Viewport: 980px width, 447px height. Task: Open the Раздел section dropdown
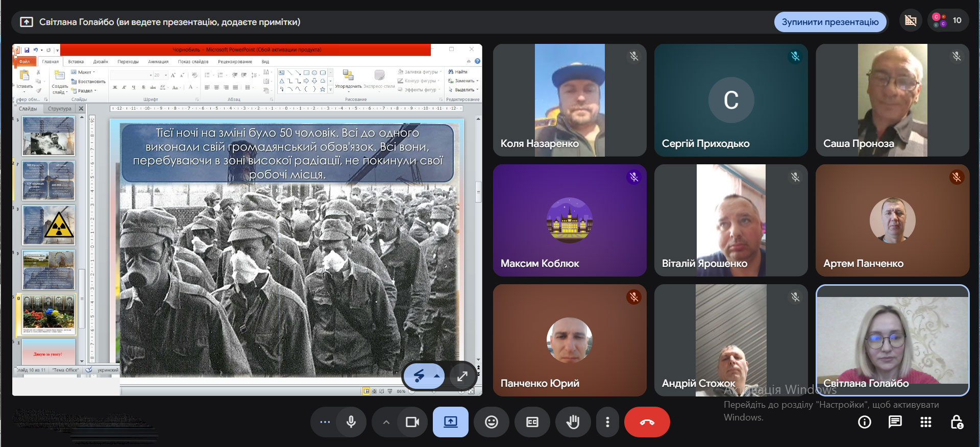pos(84,91)
